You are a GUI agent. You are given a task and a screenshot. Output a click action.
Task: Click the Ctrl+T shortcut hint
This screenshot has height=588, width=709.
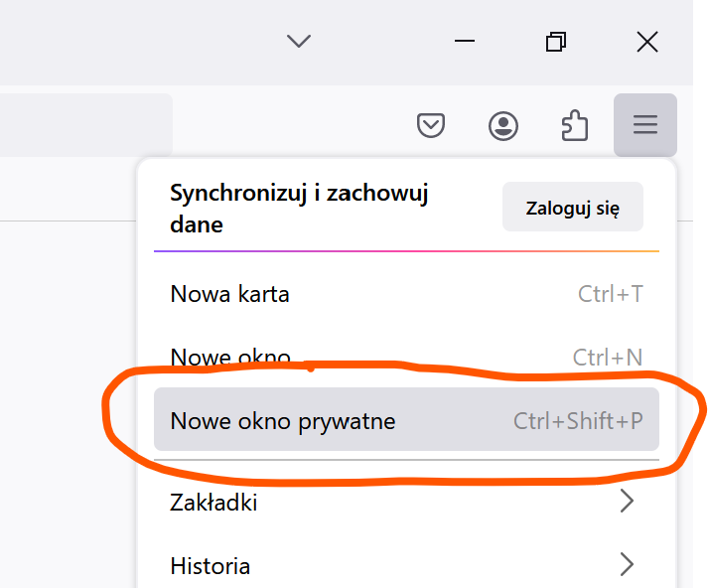(x=610, y=294)
